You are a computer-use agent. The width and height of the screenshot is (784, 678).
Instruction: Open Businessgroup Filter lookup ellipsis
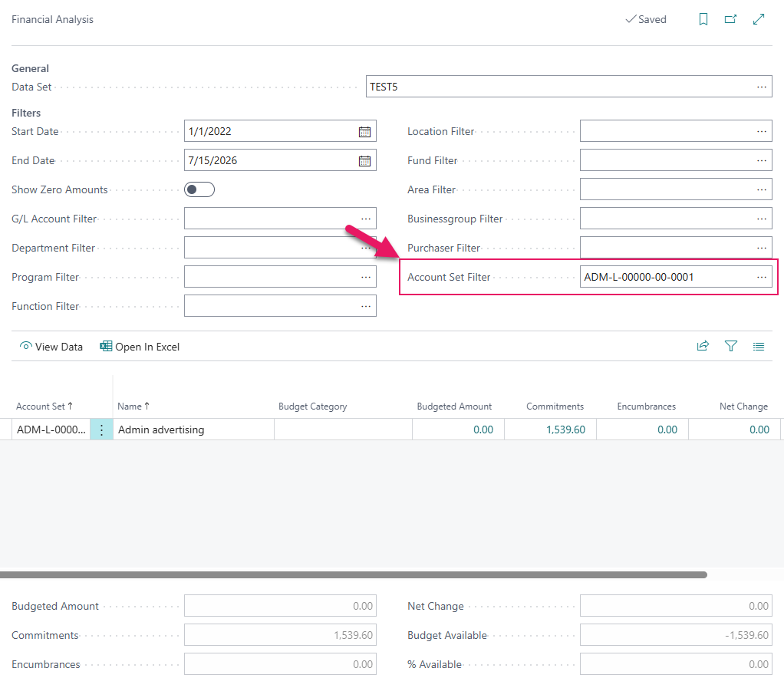[x=762, y=219]
